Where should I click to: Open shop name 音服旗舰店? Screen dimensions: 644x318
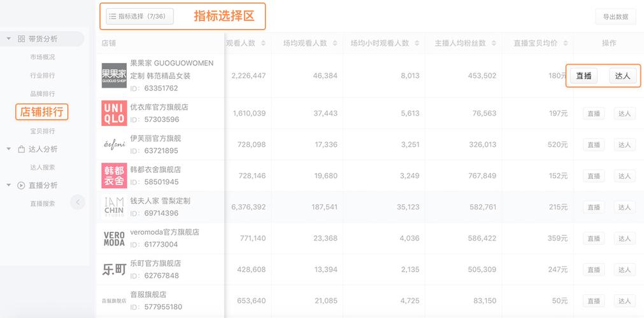pos(148,294)
